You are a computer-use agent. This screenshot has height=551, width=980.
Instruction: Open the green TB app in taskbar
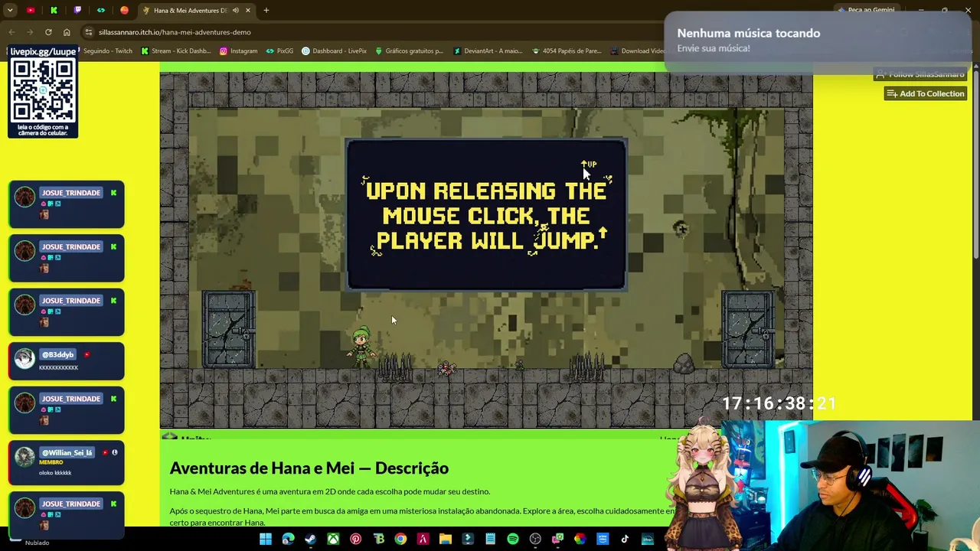378,540
